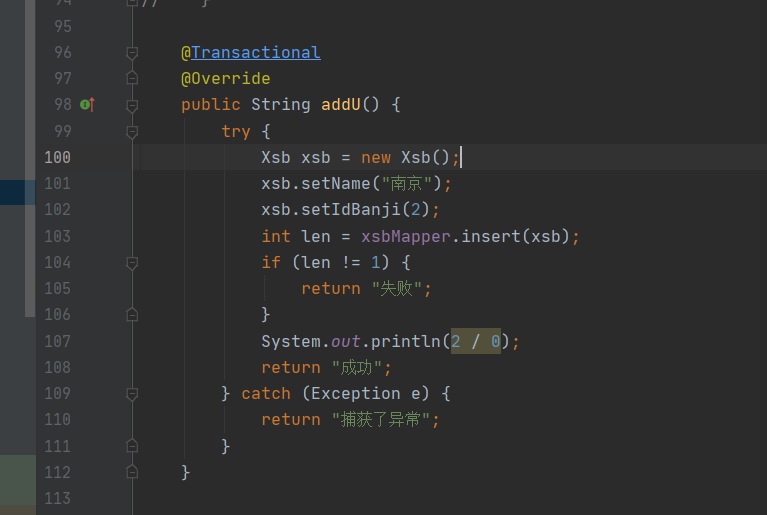Toggle the fold marker on line 97
Image resolution: width=767 pixels, height=515 pixels.
coord(132,78)
